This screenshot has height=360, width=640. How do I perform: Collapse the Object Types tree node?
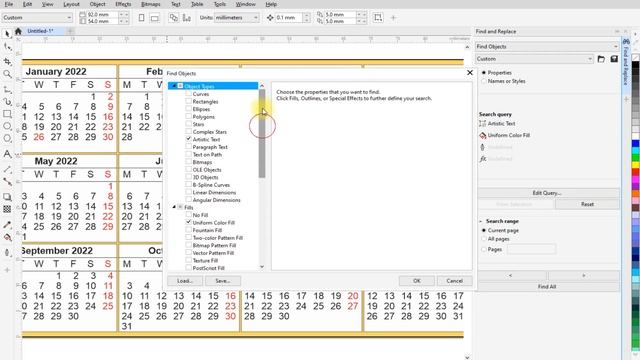click(174, 86)
